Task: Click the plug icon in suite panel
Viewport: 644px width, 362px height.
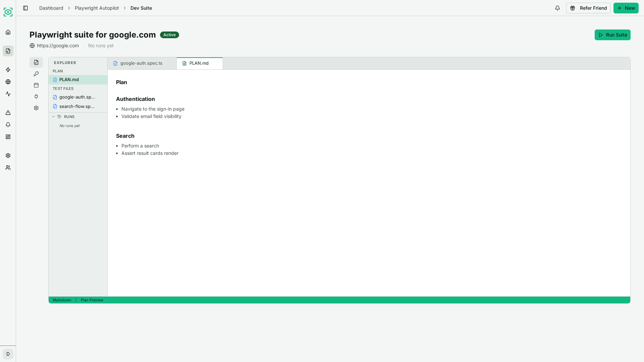Action: tap(36, 97)
